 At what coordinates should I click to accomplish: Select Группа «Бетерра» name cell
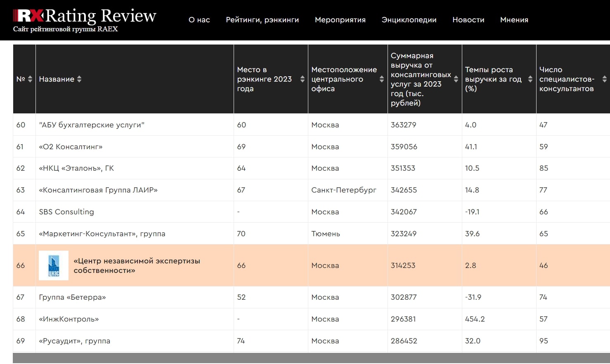[72, 297]
